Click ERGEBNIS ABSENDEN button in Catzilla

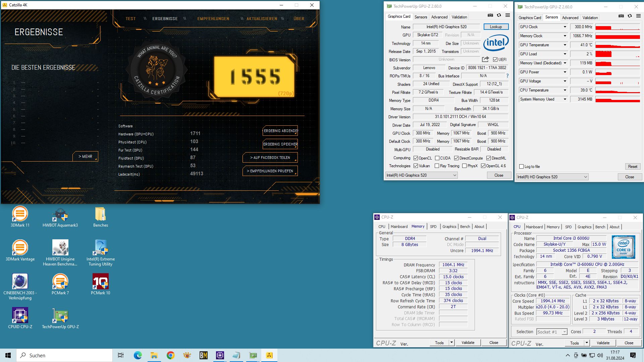tap(280, 131)
